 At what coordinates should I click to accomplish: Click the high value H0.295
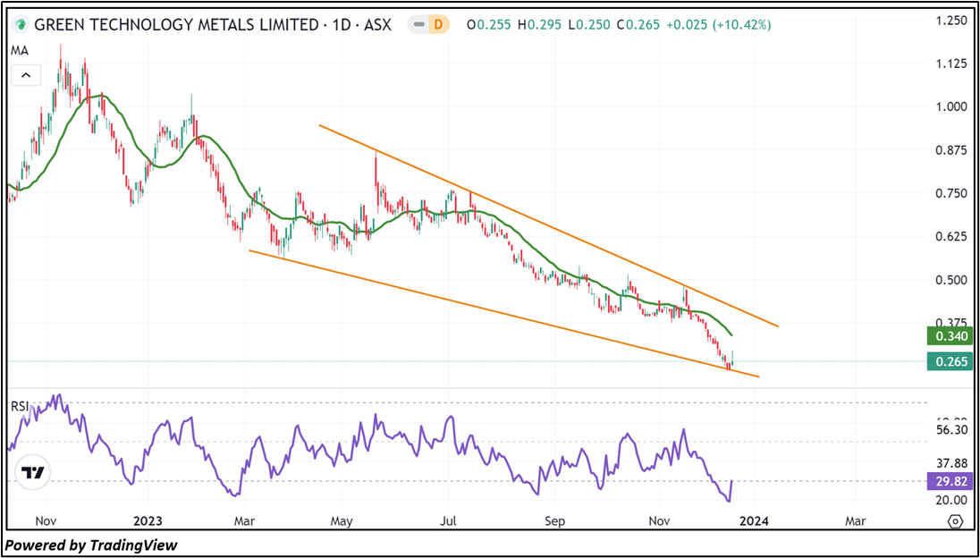[x=541, y=25]
